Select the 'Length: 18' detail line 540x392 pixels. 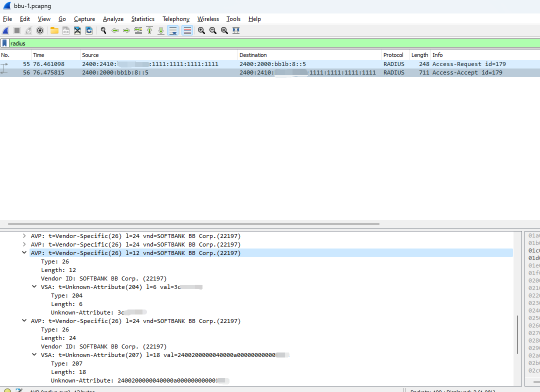(x=68, y=372)
